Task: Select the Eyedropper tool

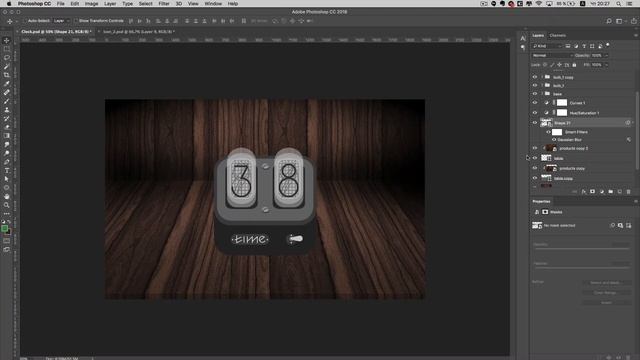Action: [7, 84]
